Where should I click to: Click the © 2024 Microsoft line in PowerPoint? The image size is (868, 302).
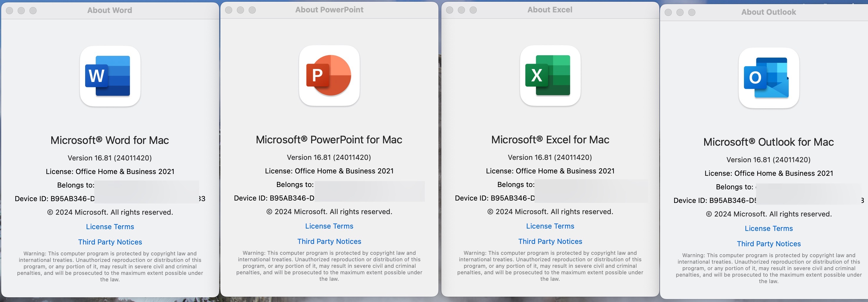point(329,211)
